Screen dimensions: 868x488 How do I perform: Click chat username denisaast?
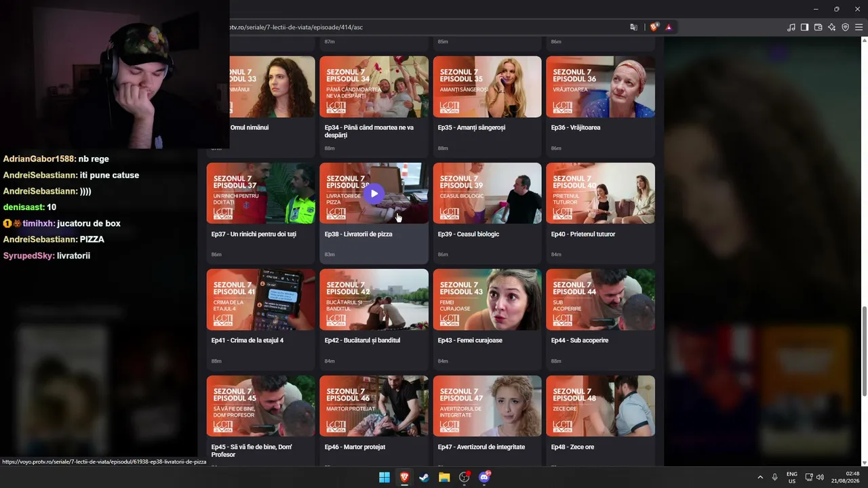[24, 207]
